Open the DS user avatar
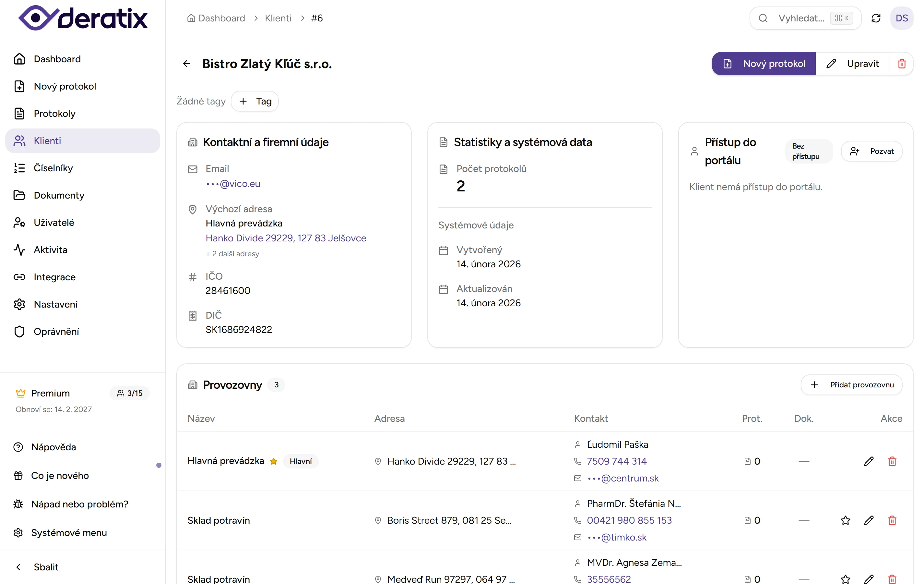924x584 pixels. tap(901, 18)
